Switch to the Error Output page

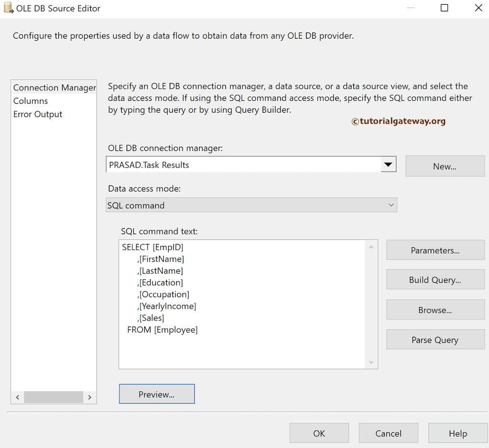[38, 114]
